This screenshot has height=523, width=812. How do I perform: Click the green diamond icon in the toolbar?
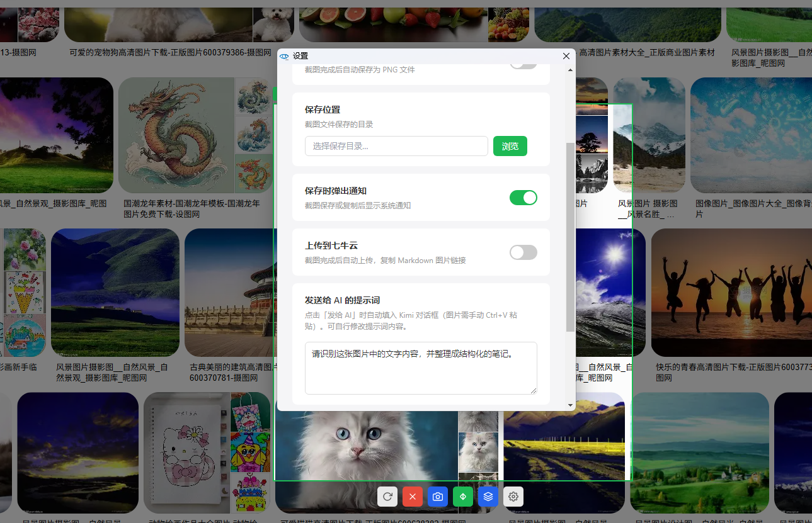(x=463, y=497)
